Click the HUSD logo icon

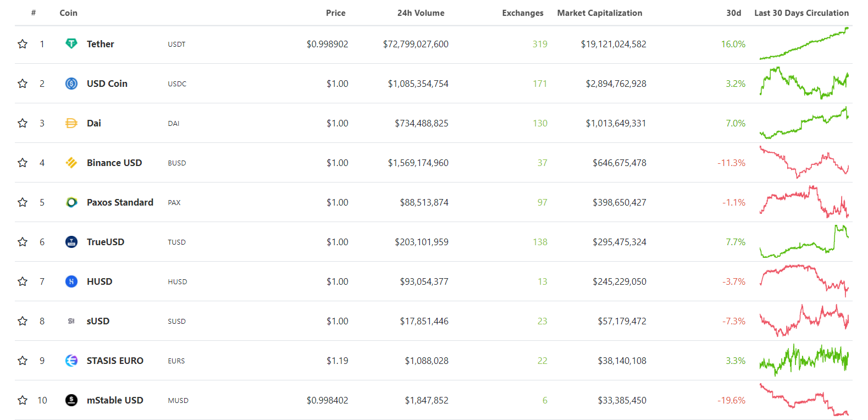tap(71, 281)
